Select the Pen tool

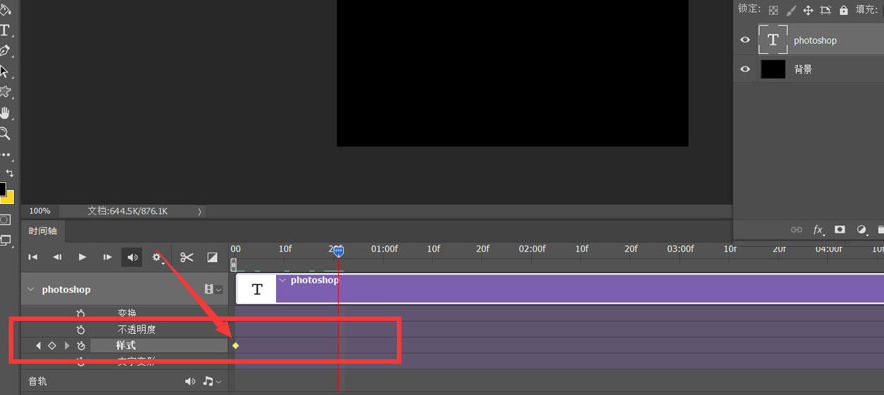pos(5,51)
